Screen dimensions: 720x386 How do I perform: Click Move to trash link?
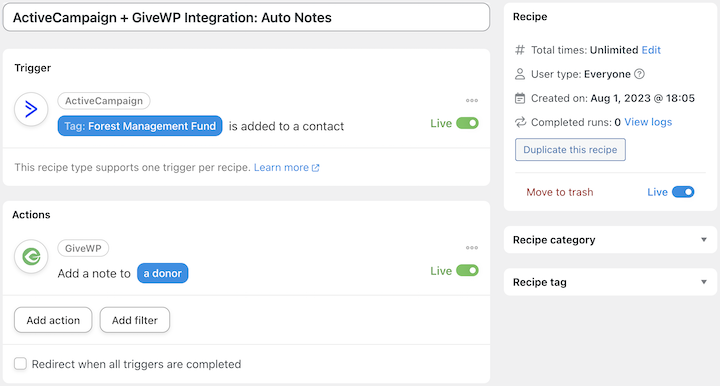coord(560,192)
